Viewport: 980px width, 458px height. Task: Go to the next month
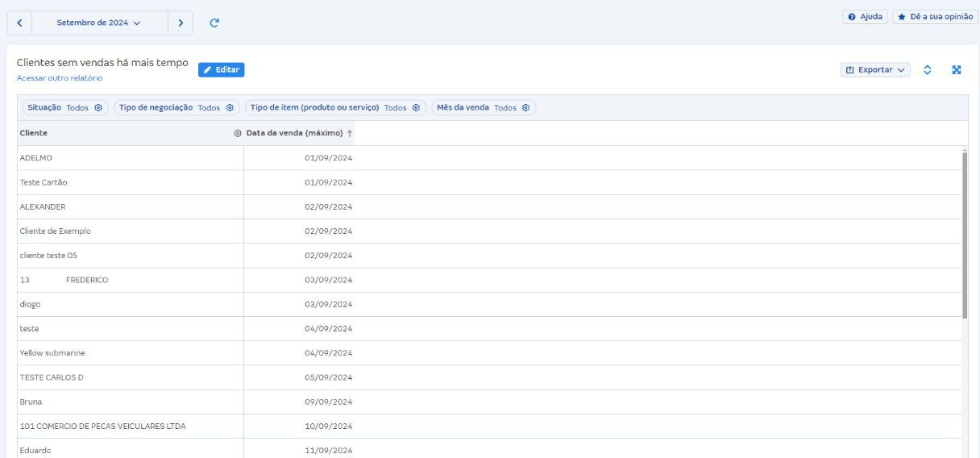click(x=181, y=23)
